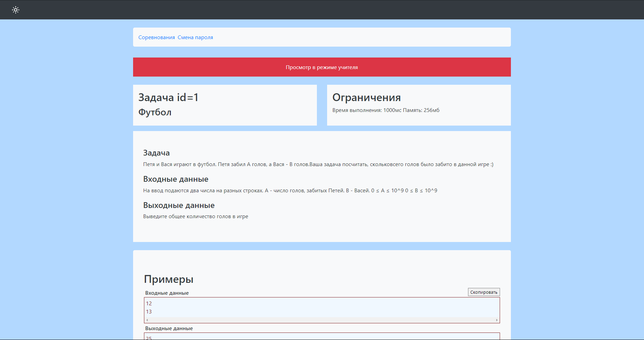Click the Выходные данные label above example output

169,328
